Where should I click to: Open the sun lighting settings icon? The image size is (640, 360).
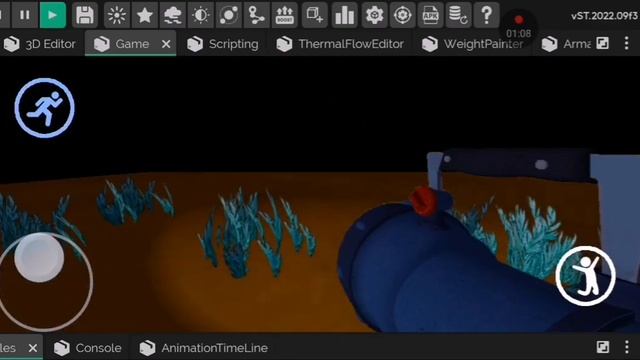[117, 15]
